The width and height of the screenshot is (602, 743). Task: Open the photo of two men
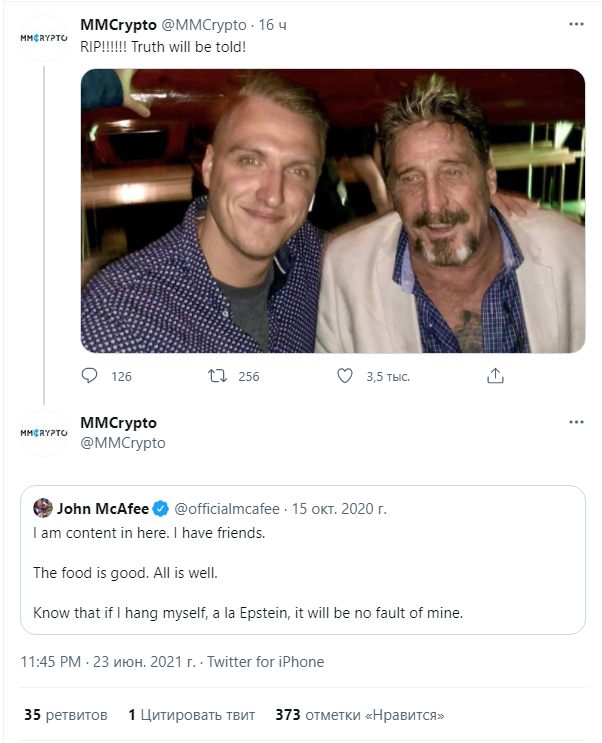333,211
